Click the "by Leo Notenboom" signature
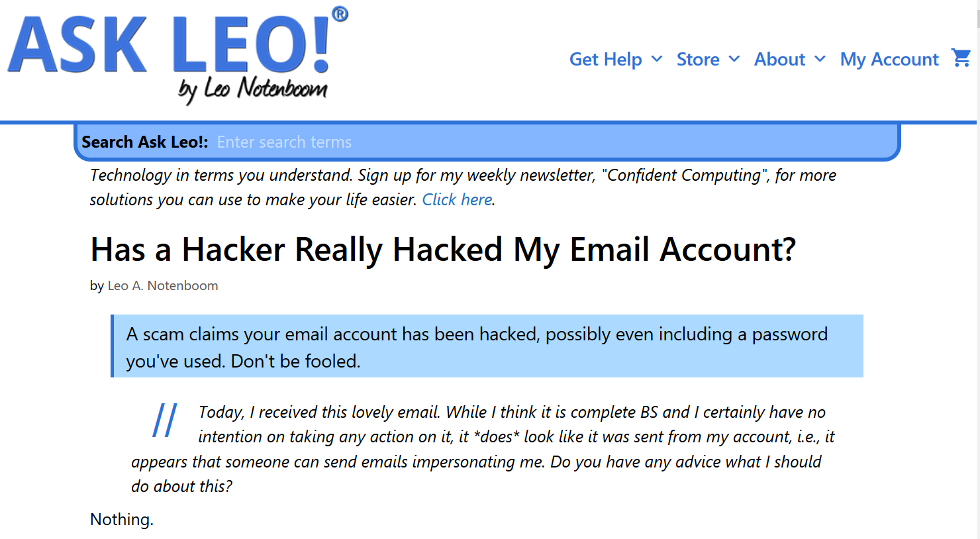The height and width of the screenshot is (539, 980). click(x=252, y=89)
